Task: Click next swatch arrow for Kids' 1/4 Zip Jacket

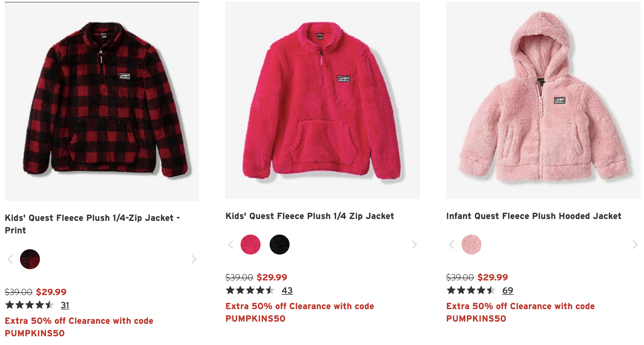Action: tap(414, 245)
